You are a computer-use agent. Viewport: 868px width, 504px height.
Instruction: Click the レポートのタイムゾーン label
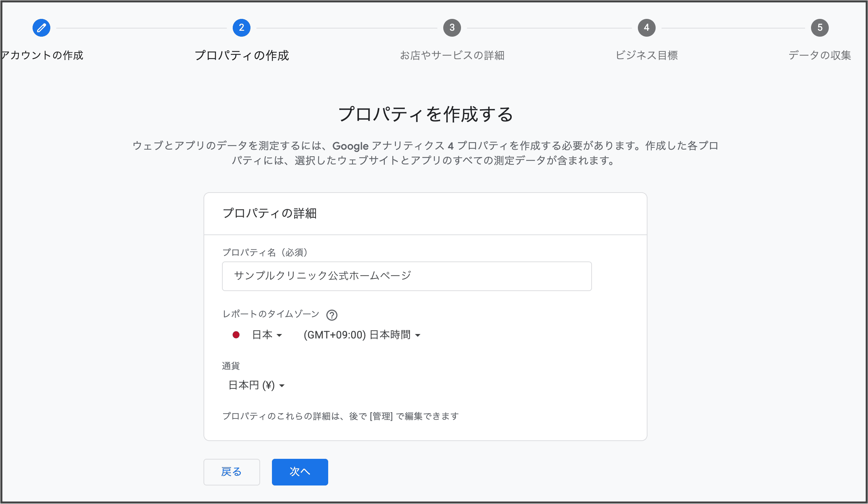click(271, 314)
